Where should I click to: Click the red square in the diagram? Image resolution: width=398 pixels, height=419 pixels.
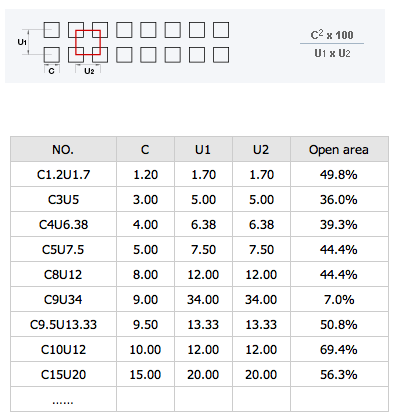[88, 42]
